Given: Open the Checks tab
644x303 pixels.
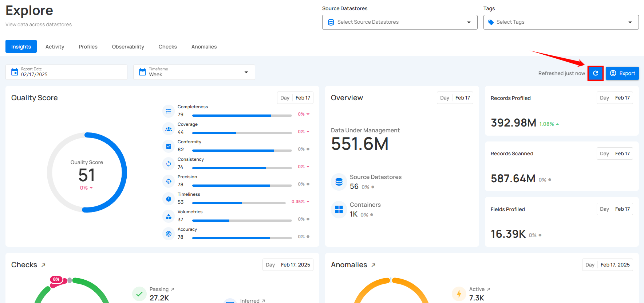Looking at the screenshot, I should click(168, 46).
